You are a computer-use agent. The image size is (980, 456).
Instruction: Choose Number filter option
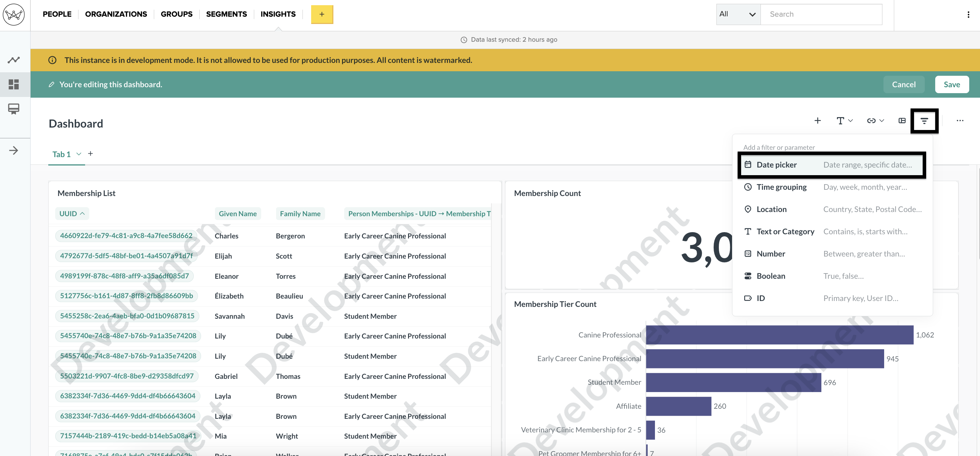point(832,253)
